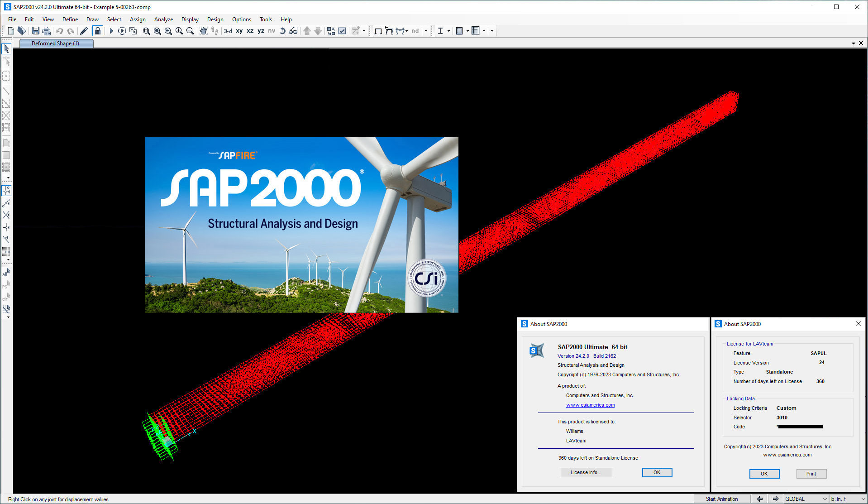
Task: Click the Run Analysis play icon
Action: [x=111, y=31]
